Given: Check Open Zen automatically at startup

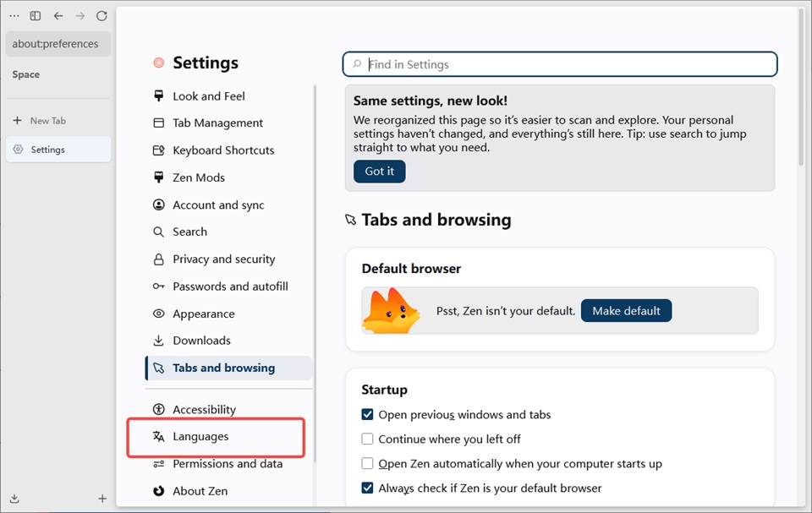Looking at the screenshot, I should click(367, 463).
